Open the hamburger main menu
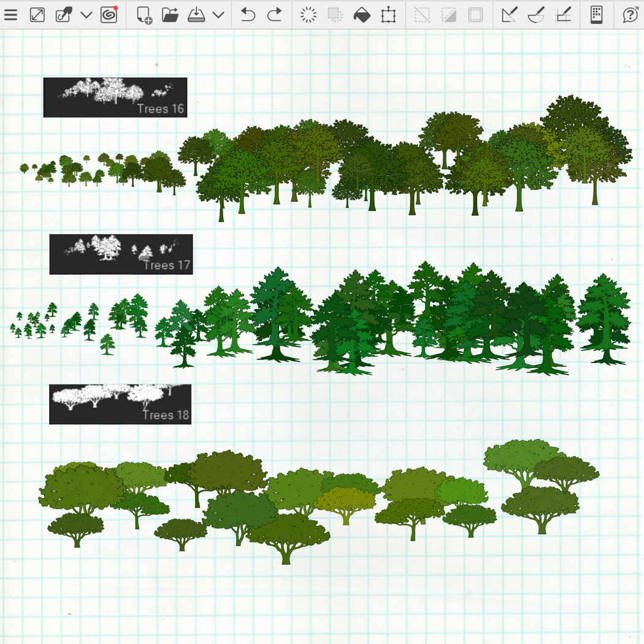The image size is (644, 644). pyautogui.click(x=10, y=15)
